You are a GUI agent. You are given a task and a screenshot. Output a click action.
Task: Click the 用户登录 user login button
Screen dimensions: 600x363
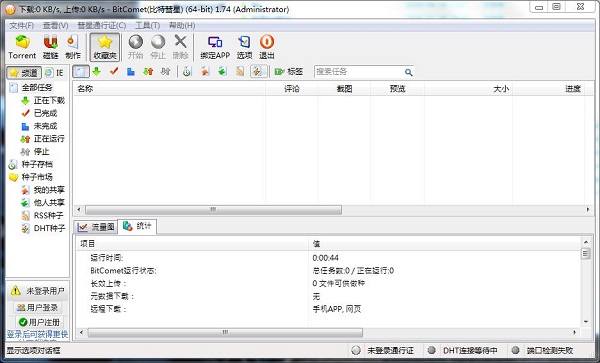click(38, 308)
